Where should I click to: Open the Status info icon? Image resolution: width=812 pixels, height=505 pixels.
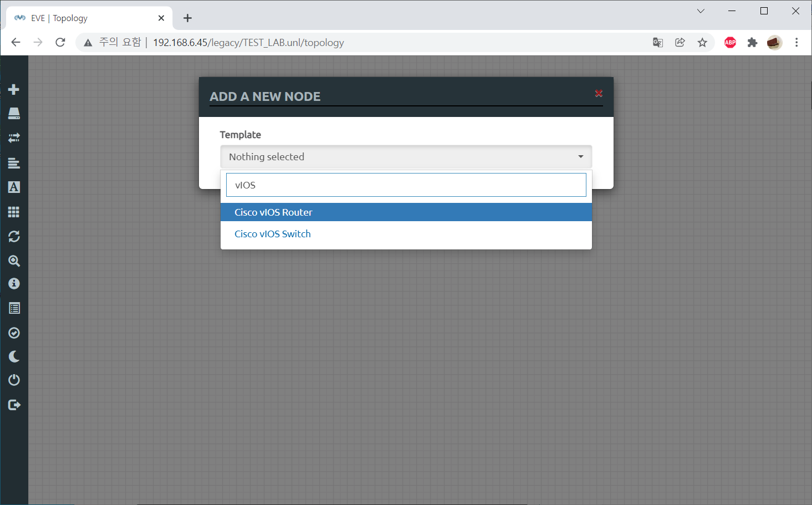(14, 284)
